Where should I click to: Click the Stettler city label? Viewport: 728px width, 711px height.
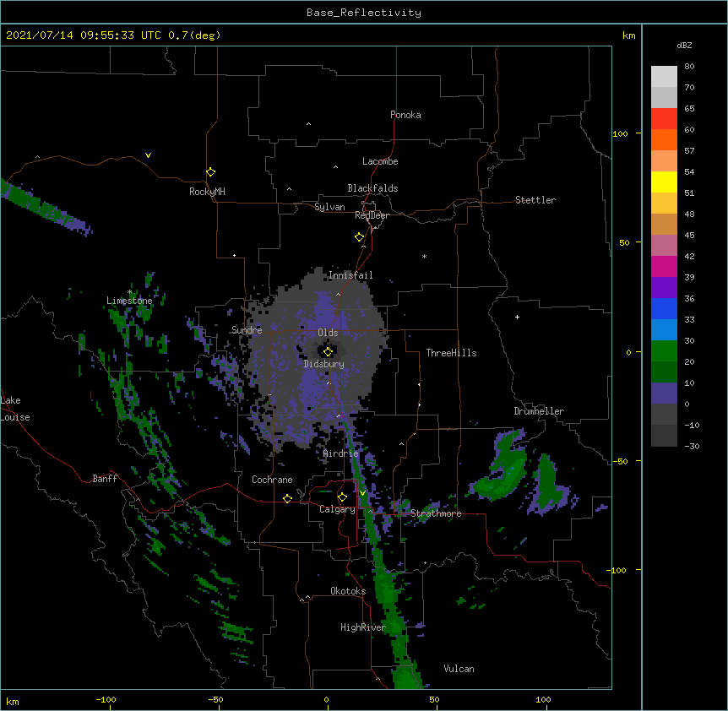pos(535,200)
